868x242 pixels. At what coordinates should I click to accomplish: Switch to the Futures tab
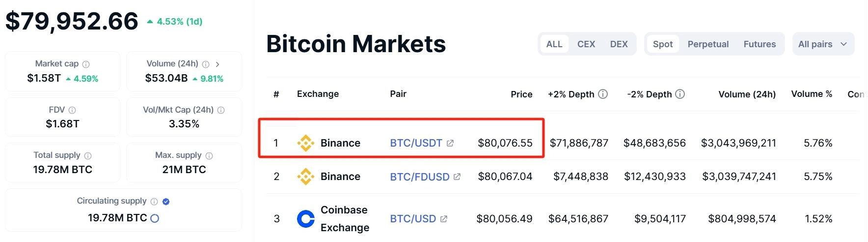click(x=759, y=44)
